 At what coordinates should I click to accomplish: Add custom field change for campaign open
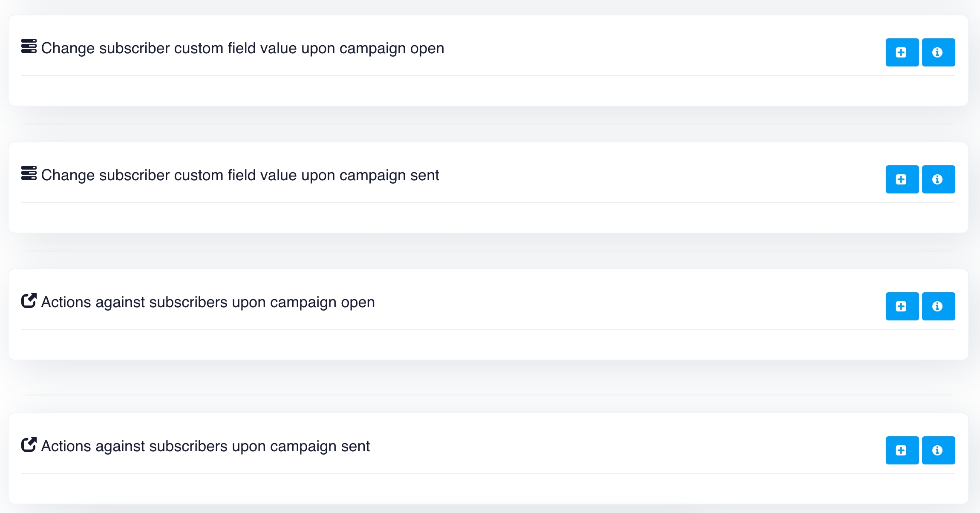pyautogui.click(x=902, y=52)
